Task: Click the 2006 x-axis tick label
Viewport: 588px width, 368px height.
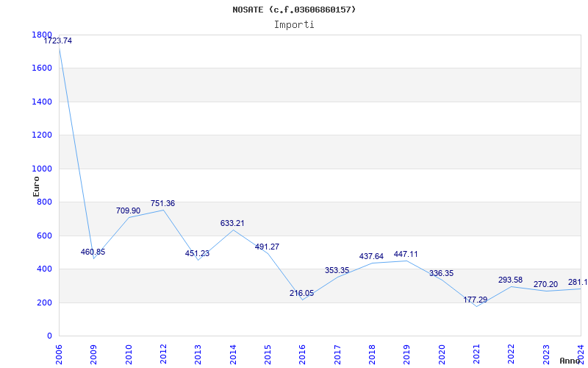Action: pyautogui.click(x=59, y=355)
